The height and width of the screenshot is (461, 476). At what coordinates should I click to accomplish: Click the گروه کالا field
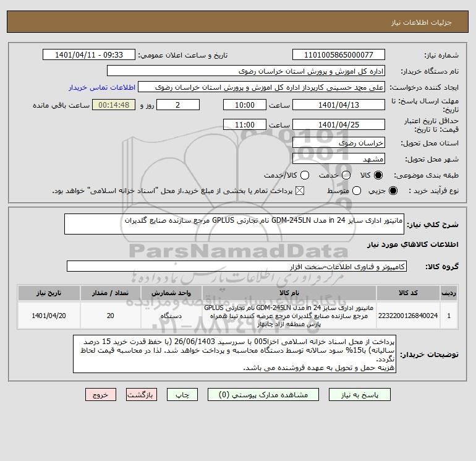(x=237, y=266)
